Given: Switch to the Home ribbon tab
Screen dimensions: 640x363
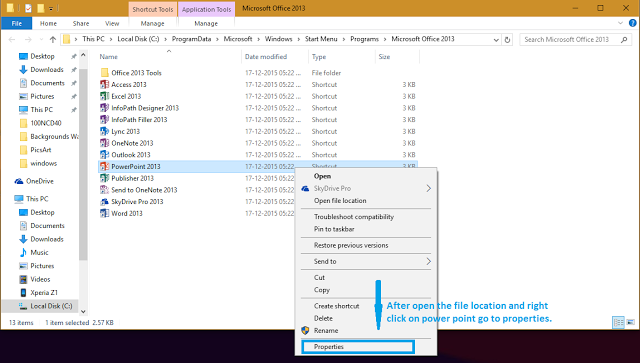Looking at the screenshot, I should (48, 23).
